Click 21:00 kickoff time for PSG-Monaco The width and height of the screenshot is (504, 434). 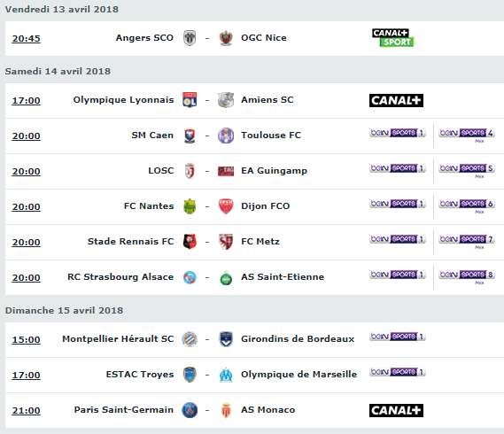coord(26,411)
